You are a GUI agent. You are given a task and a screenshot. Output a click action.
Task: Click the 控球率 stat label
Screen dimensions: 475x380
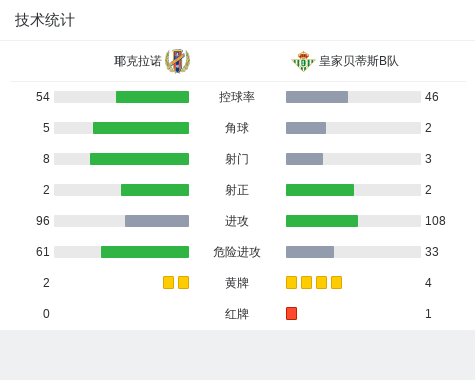tap(237, 97)
